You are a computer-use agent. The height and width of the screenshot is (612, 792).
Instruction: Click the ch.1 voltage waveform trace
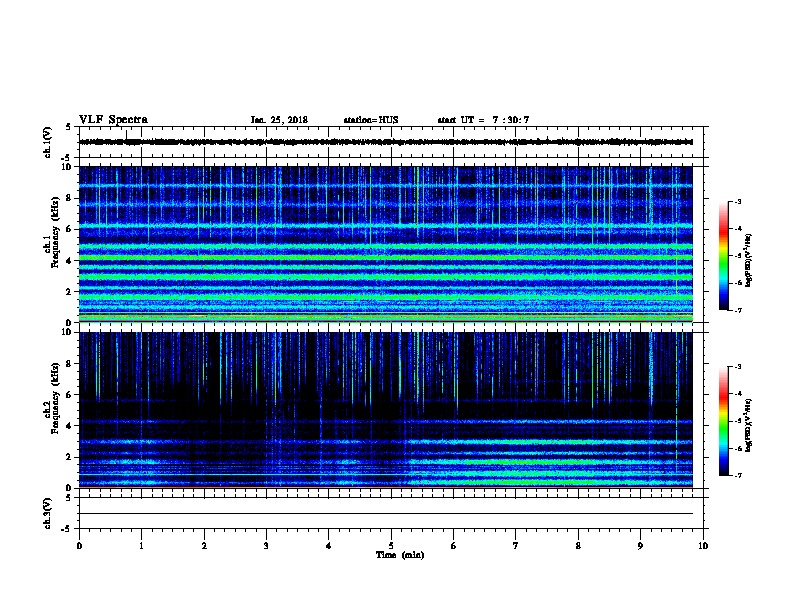tap(386, 142)
